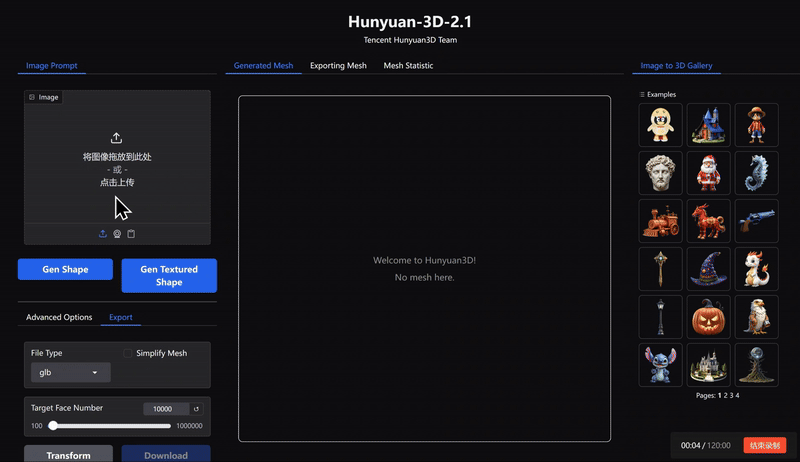Screen dimensions: 800x462
Task: Go to page 2 of the examples
Action: tap(725, 396)
